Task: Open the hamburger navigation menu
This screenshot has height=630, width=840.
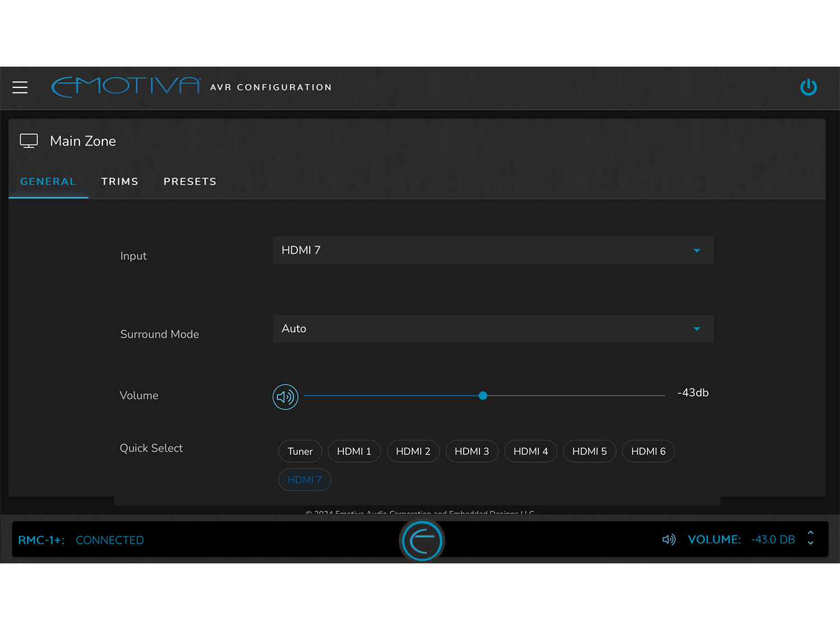Action: pos(20,87)
